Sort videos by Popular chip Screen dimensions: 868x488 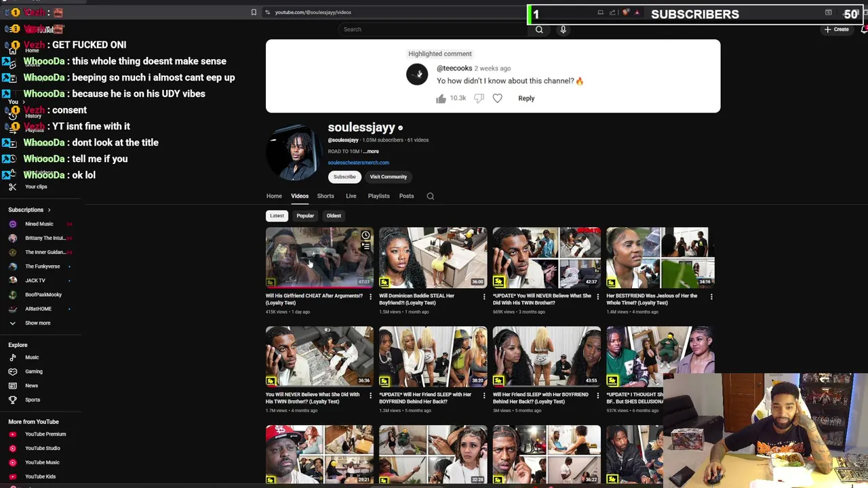point(305,216)
